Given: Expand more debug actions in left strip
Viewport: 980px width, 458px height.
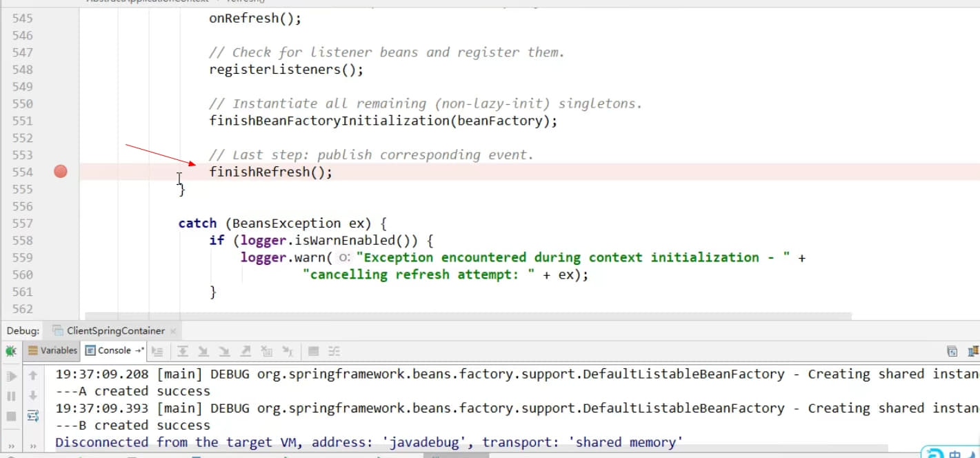Looking at the screenshot, I should click(x=11, y=446).
